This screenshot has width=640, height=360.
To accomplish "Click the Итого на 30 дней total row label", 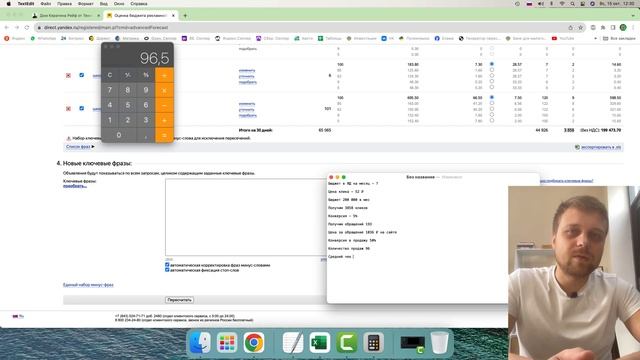I will [256, 130].
